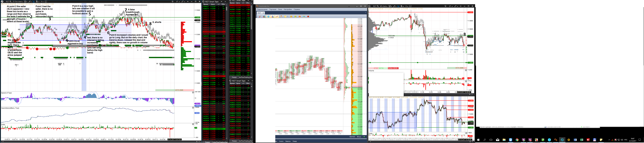
Task: Select the RIZ7 tab in EasyScalp Pro
Action: pyautogui.click(x=259, y=13)
